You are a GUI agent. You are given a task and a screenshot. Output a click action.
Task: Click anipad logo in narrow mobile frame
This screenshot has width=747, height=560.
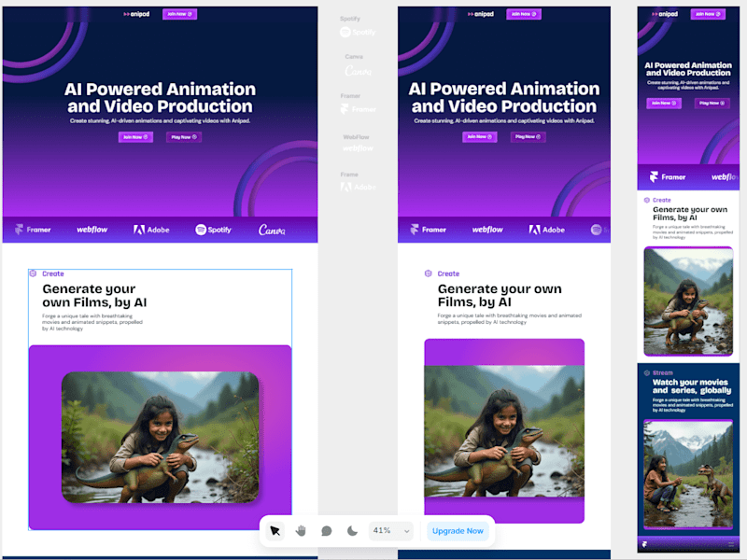[x=665, y=14]
